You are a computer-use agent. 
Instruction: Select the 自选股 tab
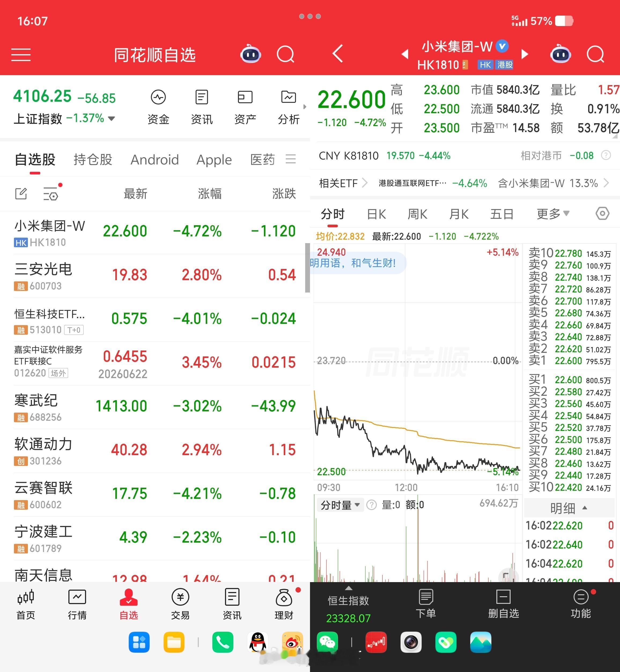click(x=35, y=159)
